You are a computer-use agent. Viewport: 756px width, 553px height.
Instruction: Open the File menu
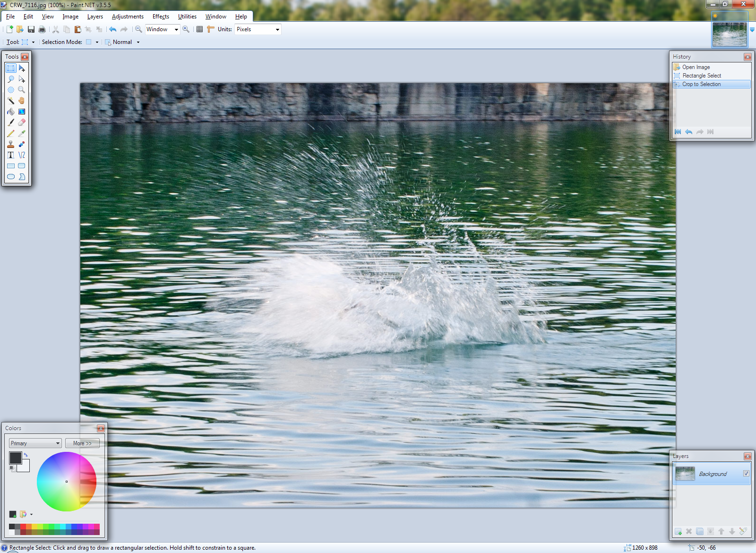coord(10,17)
